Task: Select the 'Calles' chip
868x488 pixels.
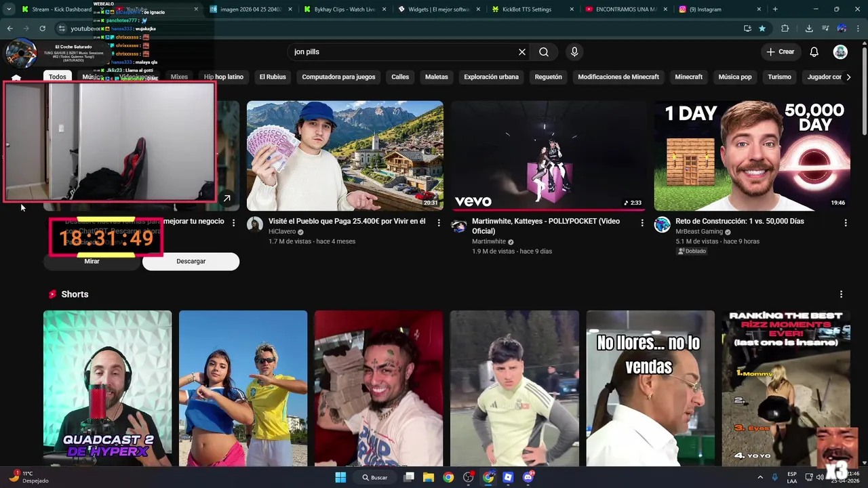Action: click(x=400, y=77)
